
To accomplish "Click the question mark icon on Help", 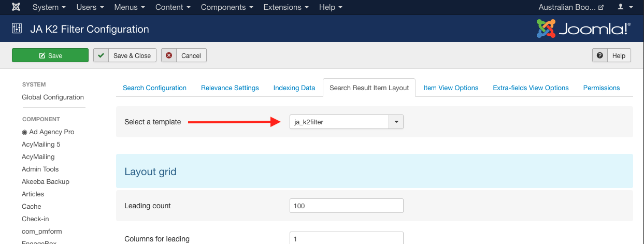I will pyautogui.click(x=600, y=55).
